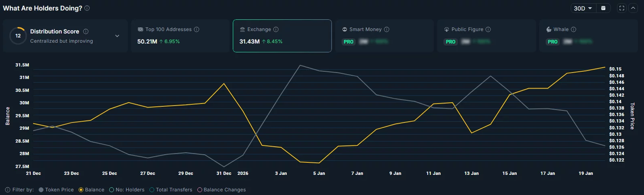Click Smart Money info icon
644x195 pixels.
tap(387, 29)
